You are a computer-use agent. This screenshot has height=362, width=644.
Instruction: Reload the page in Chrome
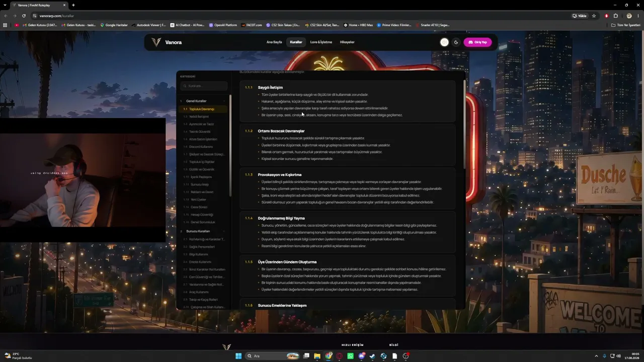tap(24, 16)
